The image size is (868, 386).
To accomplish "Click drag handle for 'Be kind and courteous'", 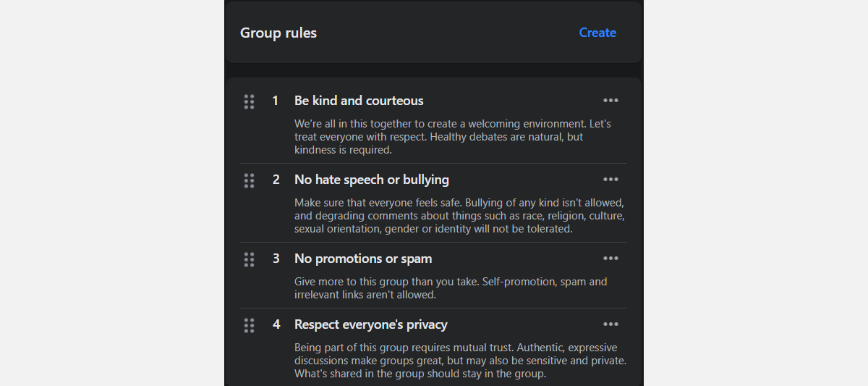I will tap(249, 101).
